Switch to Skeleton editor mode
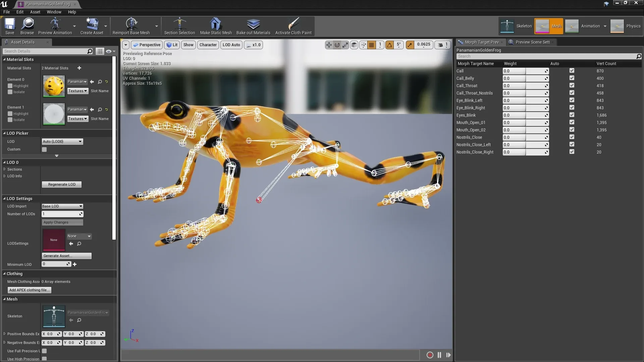This screenshot has width=644, height=362. click(516, 26)
